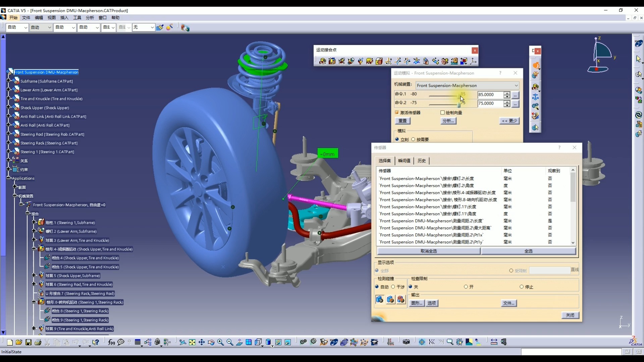
Task: Select the 停止 limit check radio button
Action: tap(522, 287)
